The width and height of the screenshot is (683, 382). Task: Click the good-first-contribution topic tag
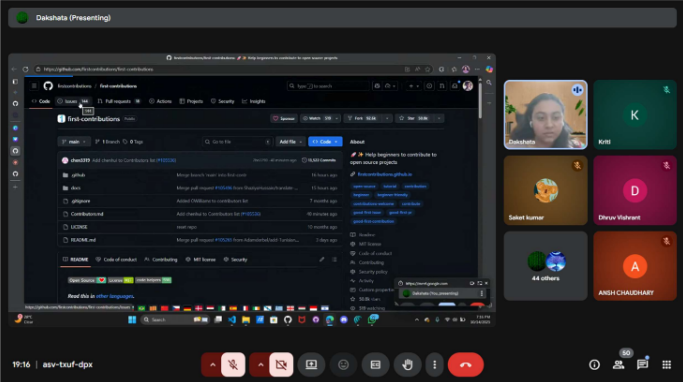pyautogui.click(x=373, y=221)
